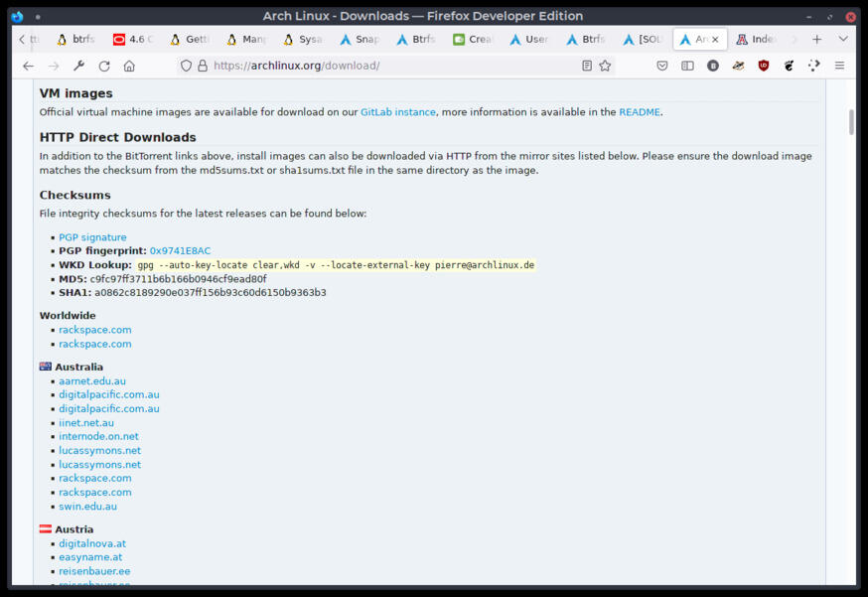Bookmark this page with the star
The height and width of the screenshot is (597, 868).
(605, 66)
